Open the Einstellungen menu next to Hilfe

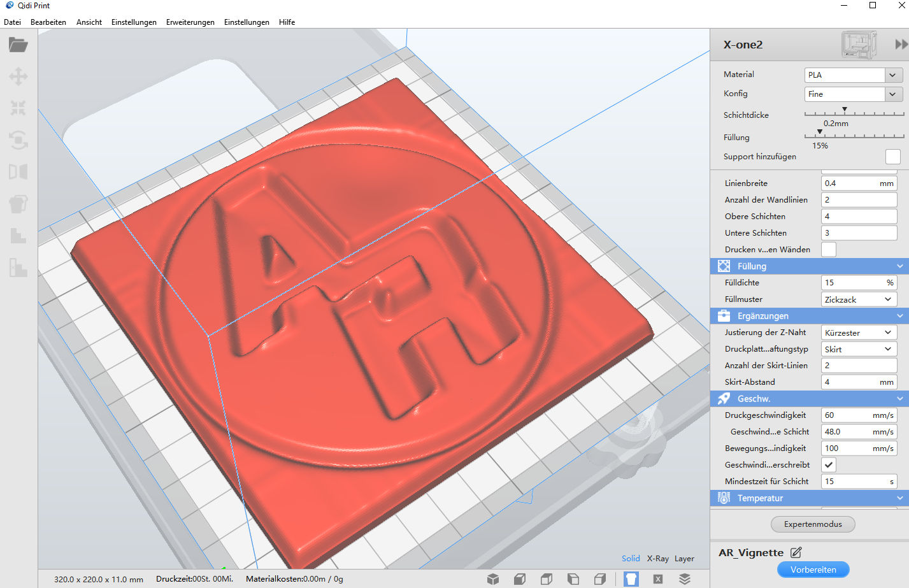[247, 22]
